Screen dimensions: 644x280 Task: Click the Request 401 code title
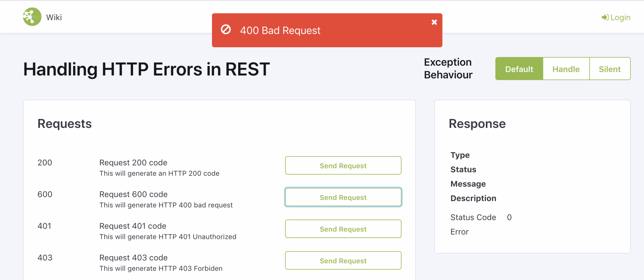pos(133,226)
